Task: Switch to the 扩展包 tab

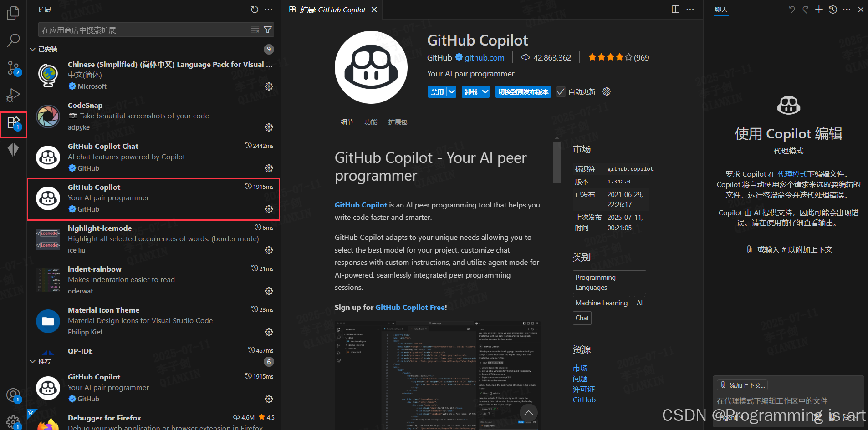Action: click(398, 122)
